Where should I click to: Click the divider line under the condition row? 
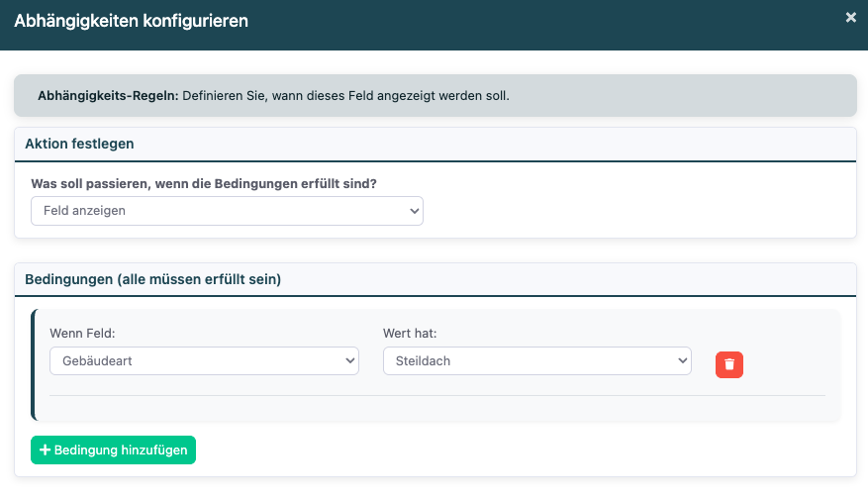(x=436, y=396)
